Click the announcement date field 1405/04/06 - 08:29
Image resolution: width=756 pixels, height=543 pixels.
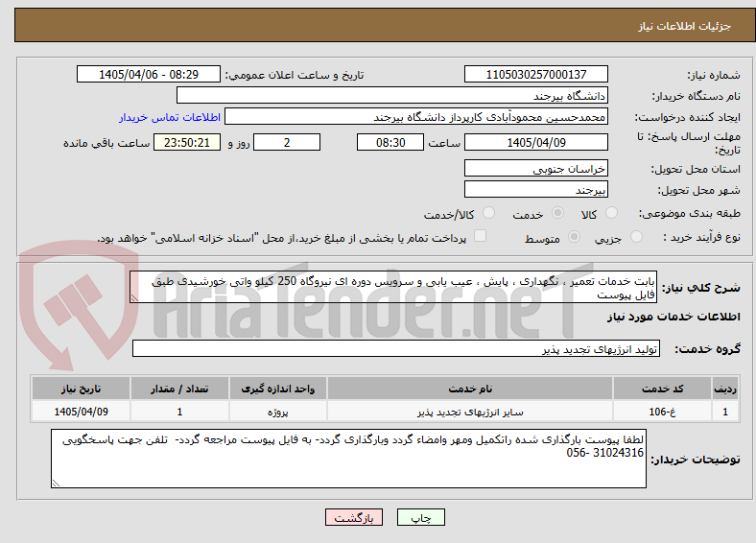click(x=149, y=74)
